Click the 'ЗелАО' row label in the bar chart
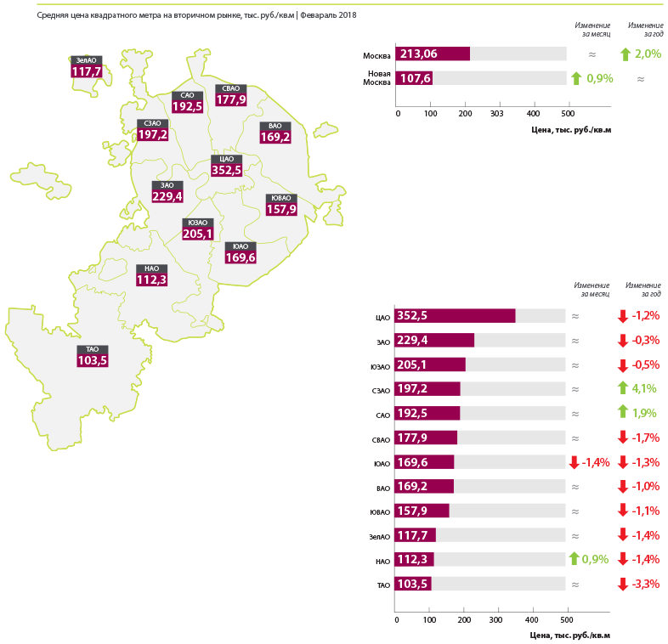Viewport: 668px width, 644px height. (x=380, y=537)
